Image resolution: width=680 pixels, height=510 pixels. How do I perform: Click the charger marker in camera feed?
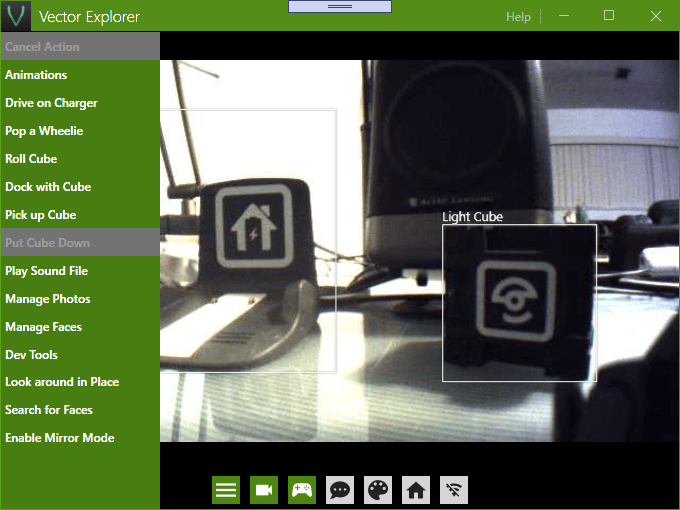(x=254, y=226)
